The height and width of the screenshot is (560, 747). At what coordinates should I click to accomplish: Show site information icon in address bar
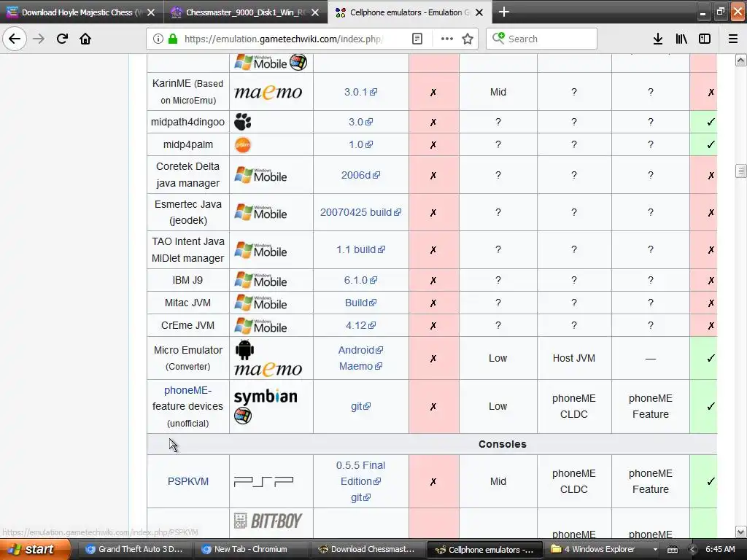[158, 39]
